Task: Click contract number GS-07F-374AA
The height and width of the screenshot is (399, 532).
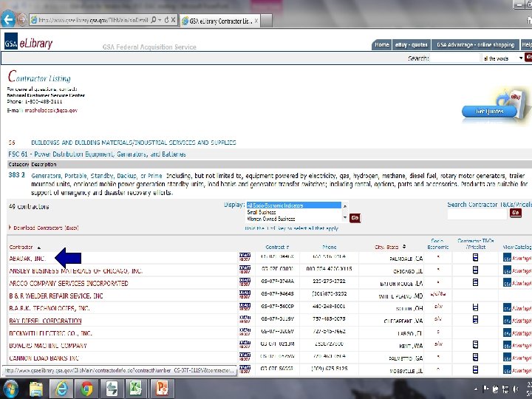Action: click(277, 282)
